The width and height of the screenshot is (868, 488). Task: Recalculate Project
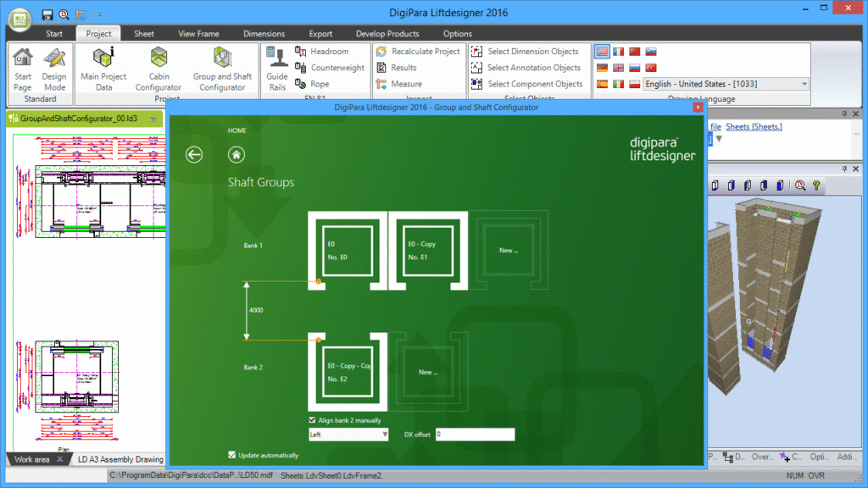tap(418, 52)
